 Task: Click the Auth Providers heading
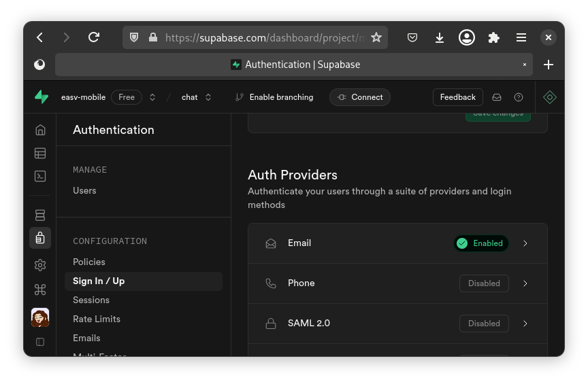(x=293, y=175)
